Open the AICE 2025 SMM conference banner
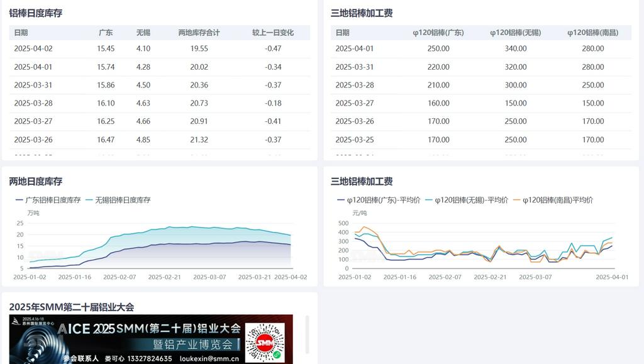This screenshot has width=644, height=364. (x=151, y=339)
